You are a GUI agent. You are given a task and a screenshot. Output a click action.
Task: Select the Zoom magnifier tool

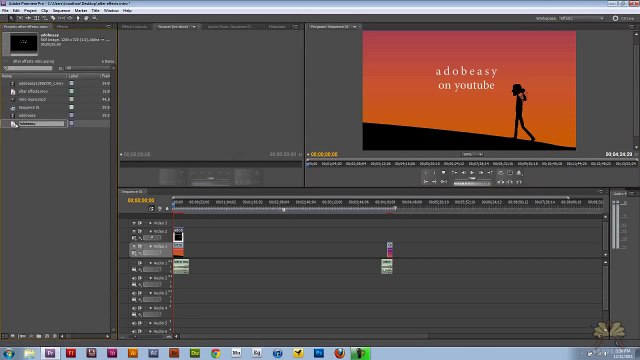click(95, 18)
